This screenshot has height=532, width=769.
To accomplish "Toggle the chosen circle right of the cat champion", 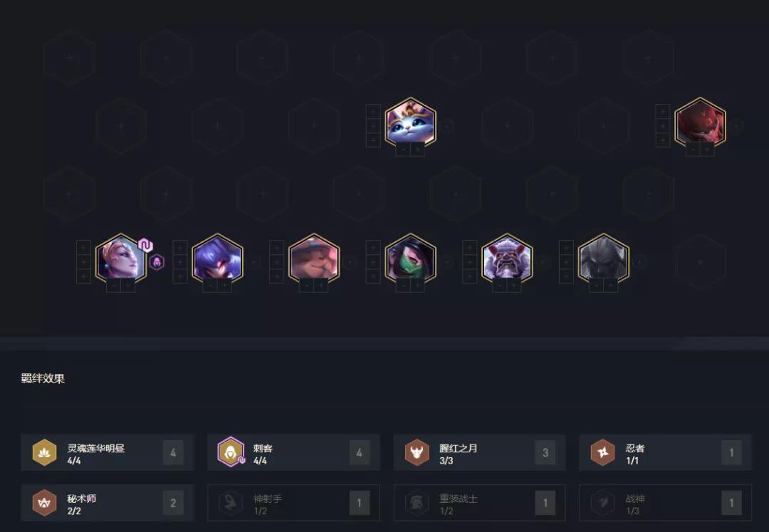I will [446, 126].
